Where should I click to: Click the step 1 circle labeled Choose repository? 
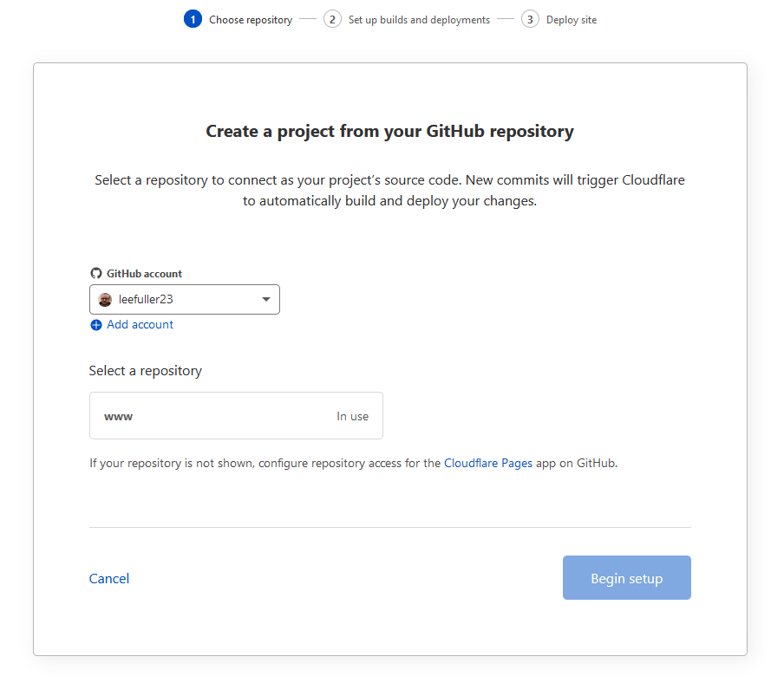click(193, 18)
